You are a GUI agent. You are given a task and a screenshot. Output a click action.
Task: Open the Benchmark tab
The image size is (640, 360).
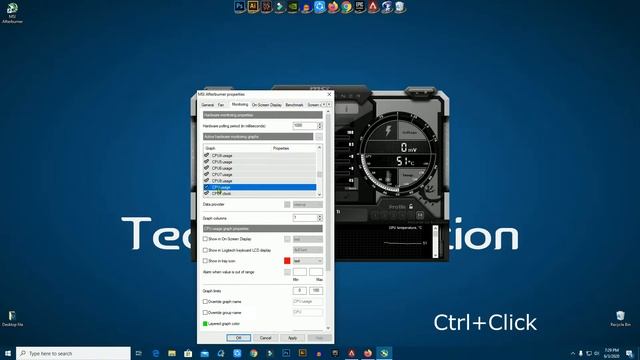tap(294, 105)
